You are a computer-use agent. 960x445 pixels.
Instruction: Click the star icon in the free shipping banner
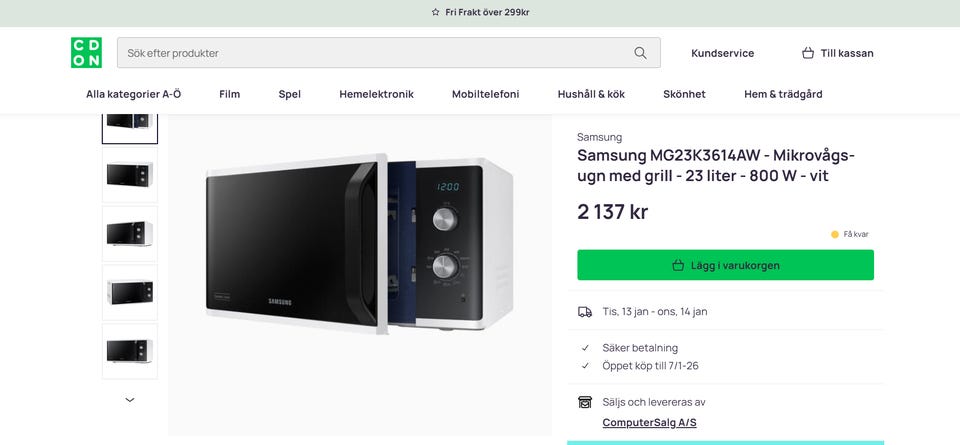pos(435,12)
